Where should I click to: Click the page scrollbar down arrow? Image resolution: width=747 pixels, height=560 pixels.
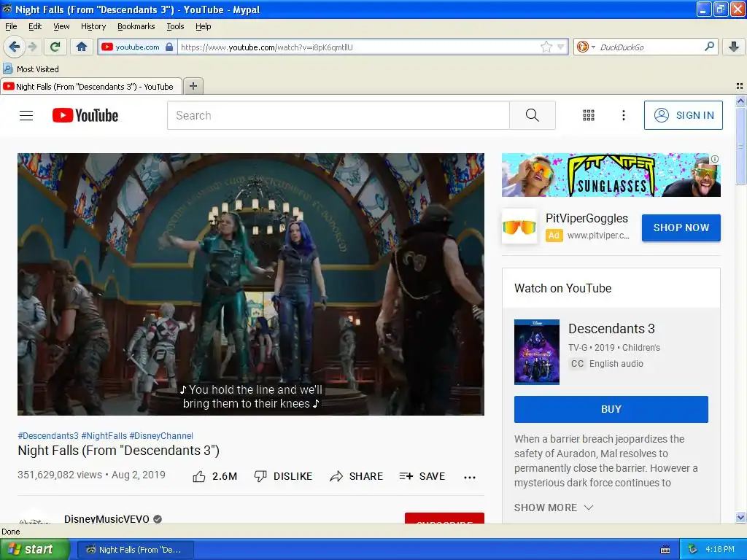[740, 517]
